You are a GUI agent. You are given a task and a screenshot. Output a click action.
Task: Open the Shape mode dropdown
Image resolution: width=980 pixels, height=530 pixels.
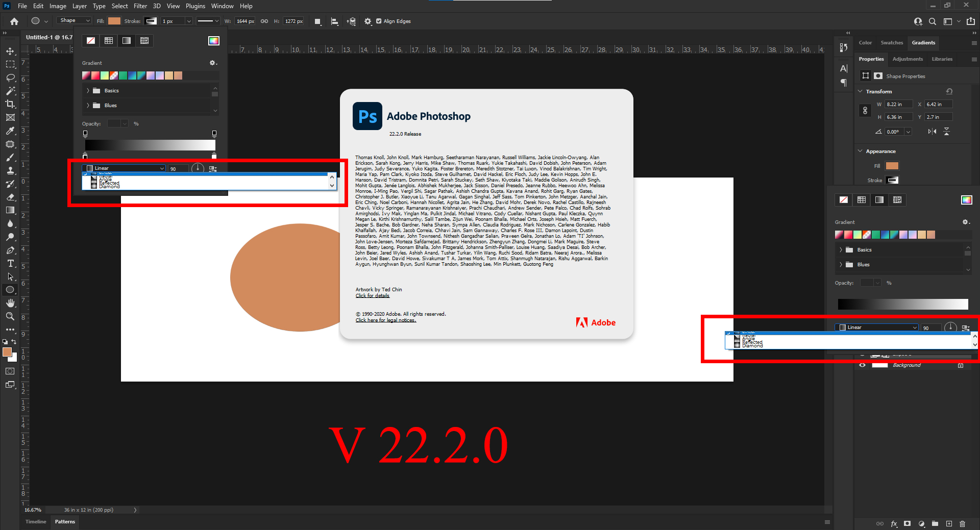pyautogui.click(x=75, y=20)
